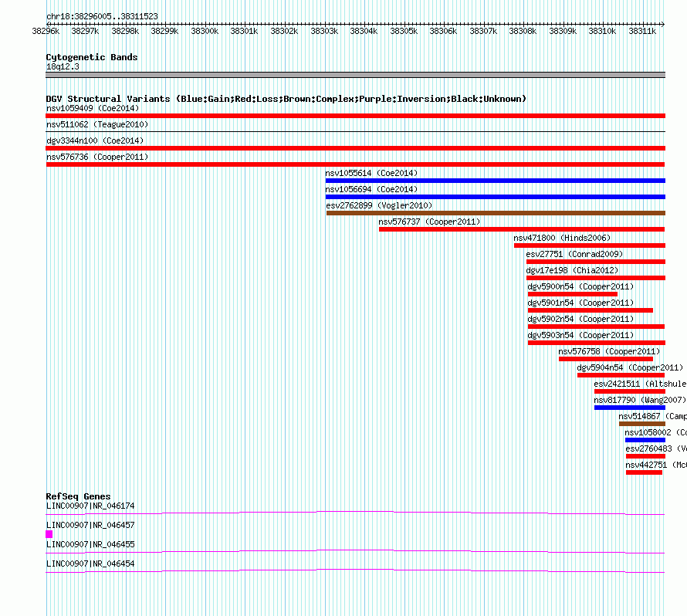The height and width of the screenshot is (616, 687).
Task: Click the 38300k ruler tick label
Action: click(x=205, y=31)
